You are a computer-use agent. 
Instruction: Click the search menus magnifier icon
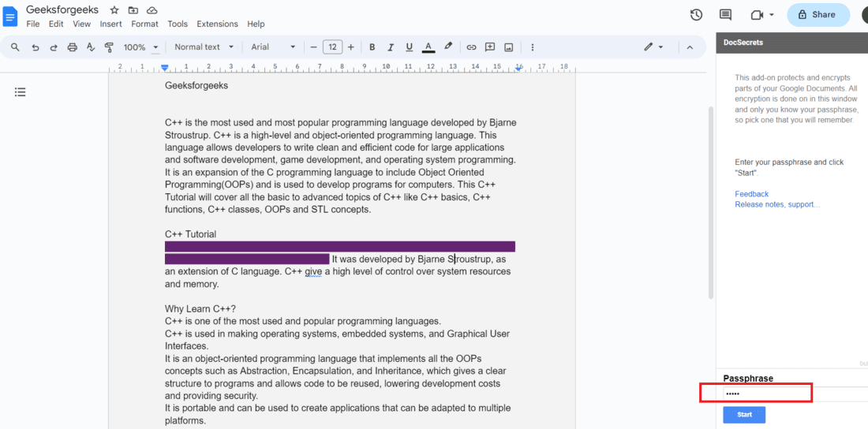point(16,47)
